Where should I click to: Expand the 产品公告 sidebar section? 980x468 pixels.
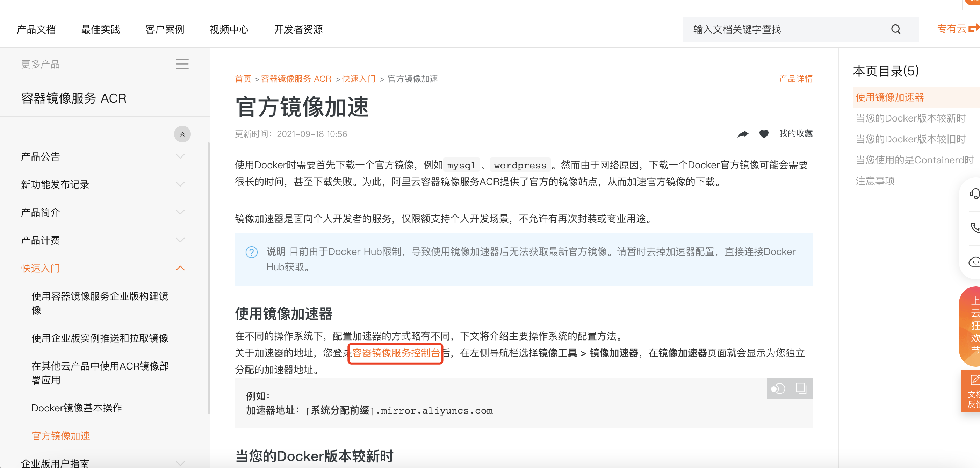click(x=180, y=156)
